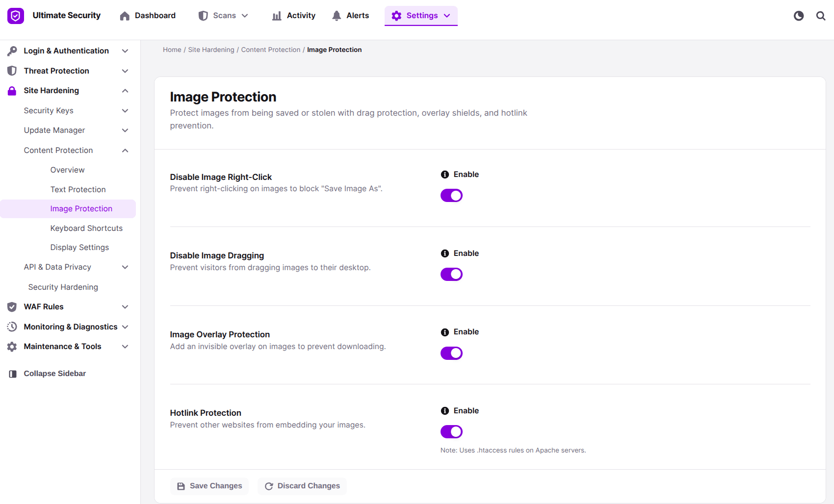
Task: Expand Update Manager submenu chevron
Action: (125, 130)
